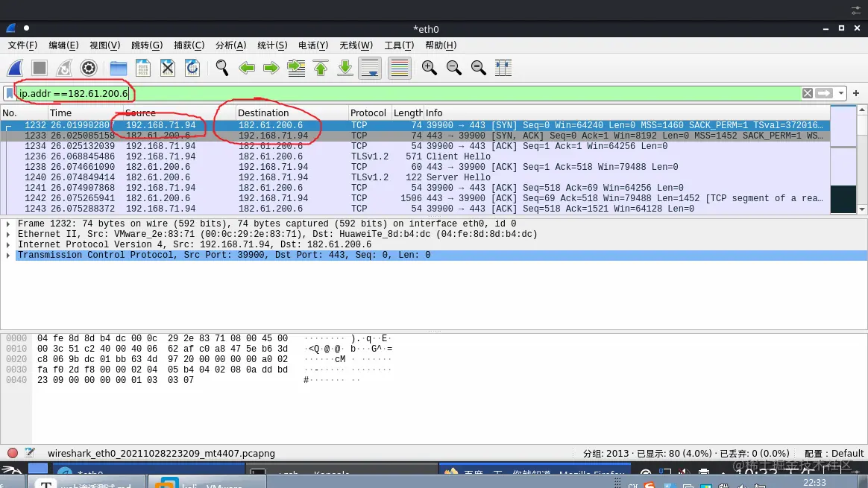Open the 分析(A) menu
868x488 pixels.
(231, 45)
